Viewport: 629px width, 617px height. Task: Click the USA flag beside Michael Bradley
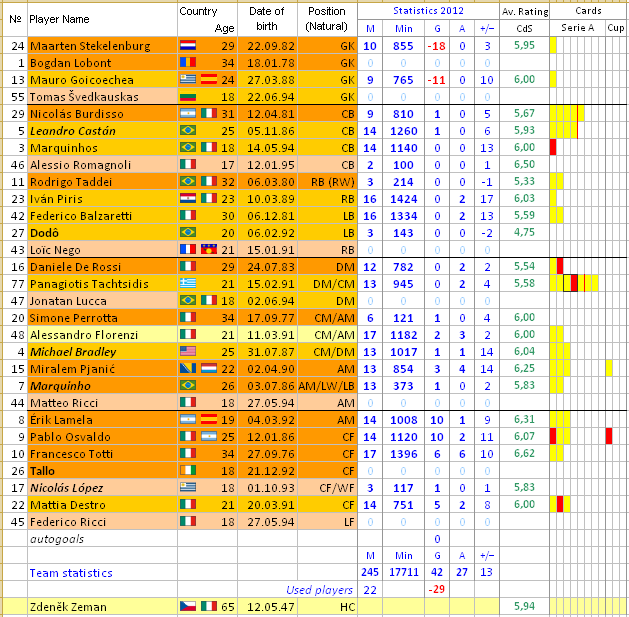pos(188,351)
